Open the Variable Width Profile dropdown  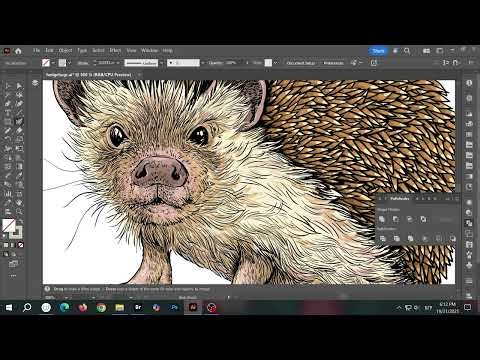pos(162,63)
